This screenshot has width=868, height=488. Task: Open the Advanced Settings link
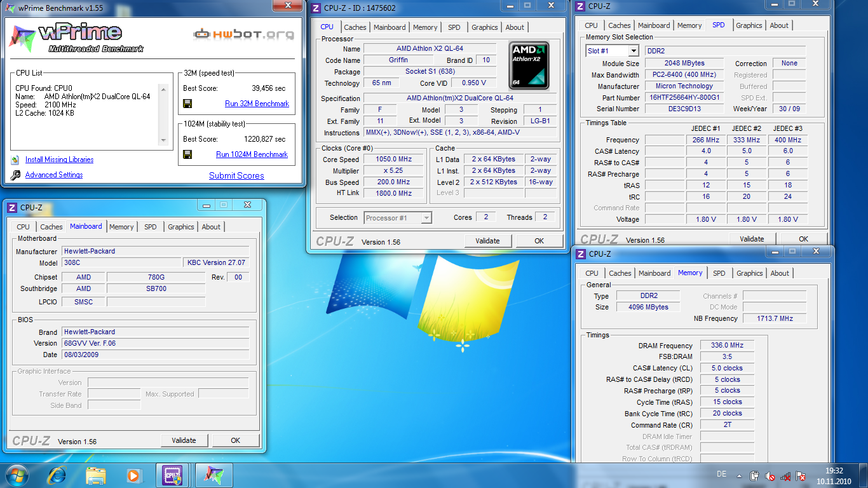click(54, 175)
